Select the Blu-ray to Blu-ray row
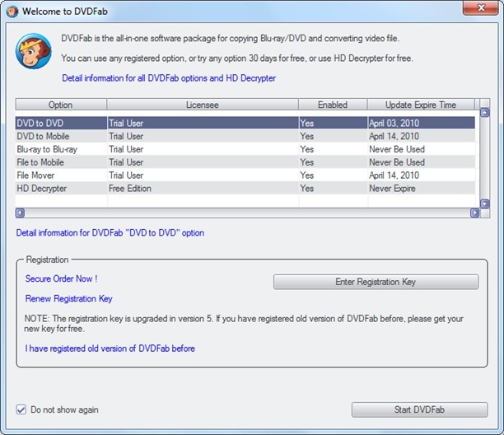The image size is (504, 435). pos(245,149)
